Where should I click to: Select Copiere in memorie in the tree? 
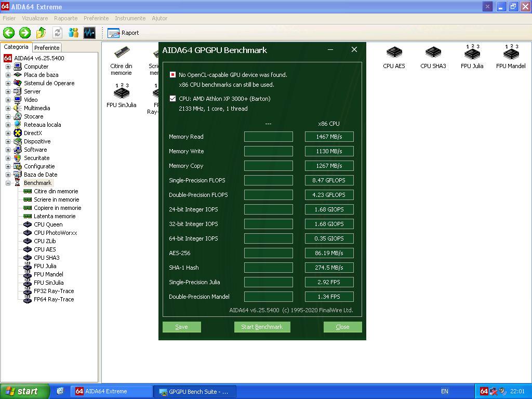coord(57,208)
